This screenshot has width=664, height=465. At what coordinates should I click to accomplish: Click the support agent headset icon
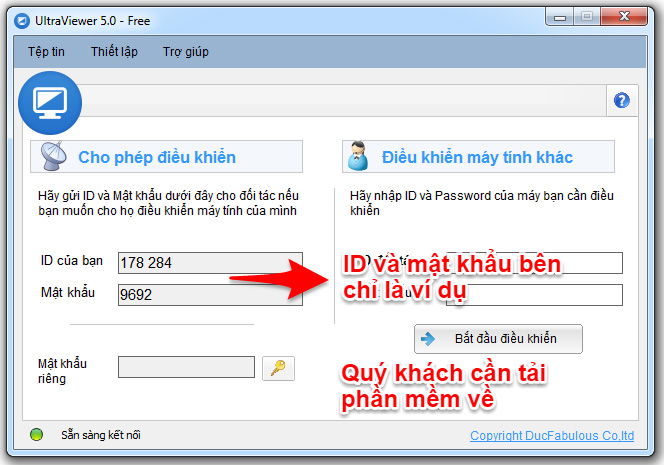coord(358,156)
